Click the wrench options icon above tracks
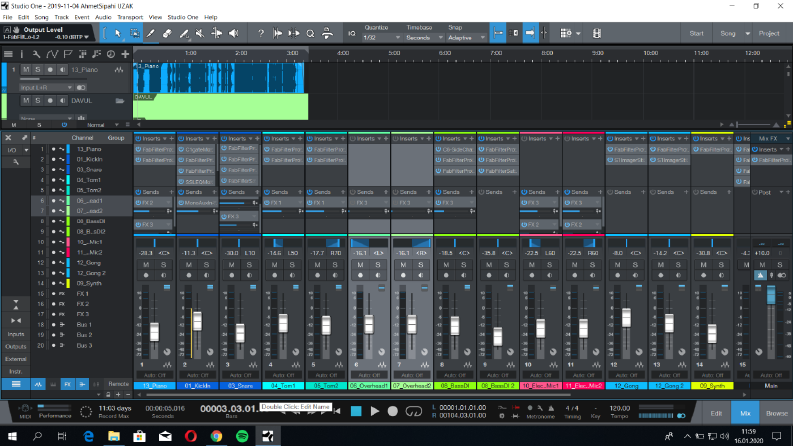 coord(36,54)
